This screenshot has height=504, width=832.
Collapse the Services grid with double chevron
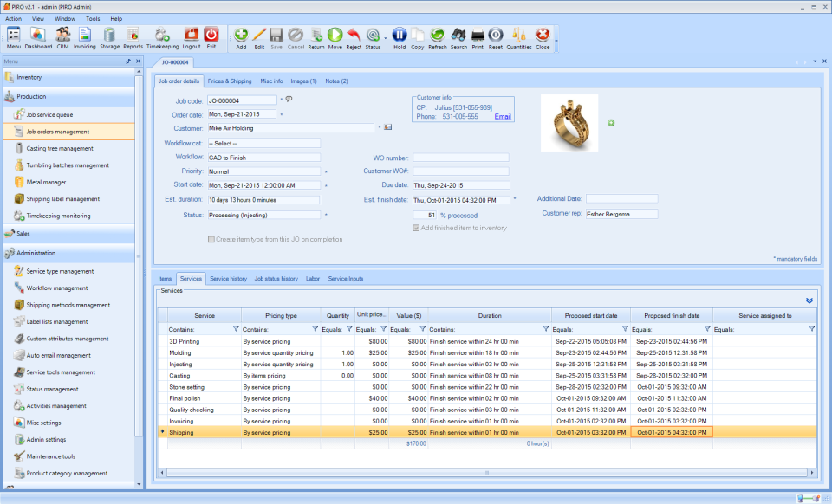(x=809, y=300)
